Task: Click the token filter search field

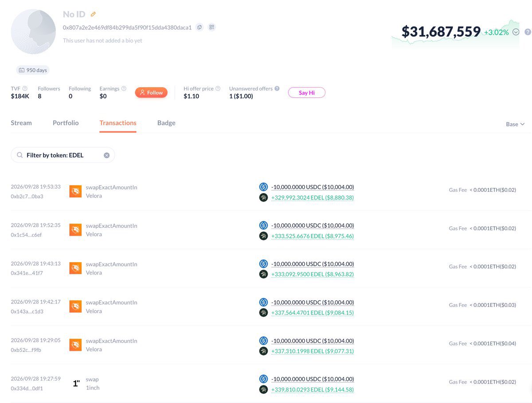Action: click(x=63, y=155)
